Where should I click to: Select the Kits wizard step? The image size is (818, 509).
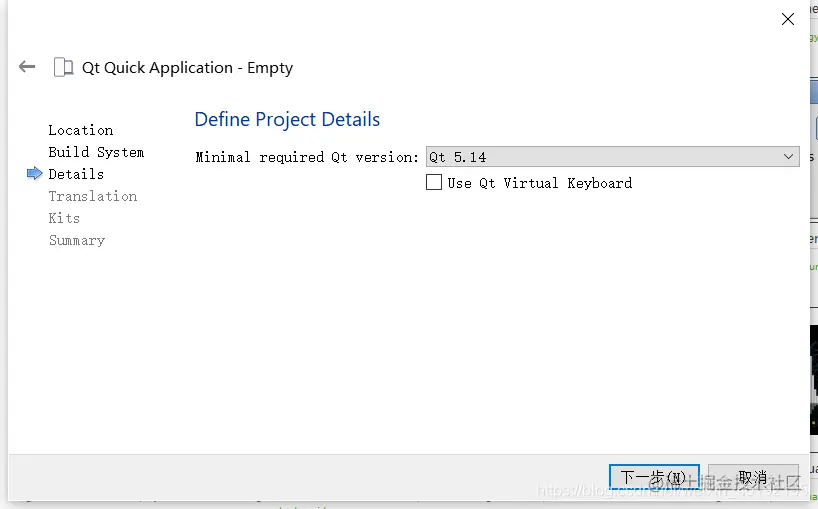64,218
